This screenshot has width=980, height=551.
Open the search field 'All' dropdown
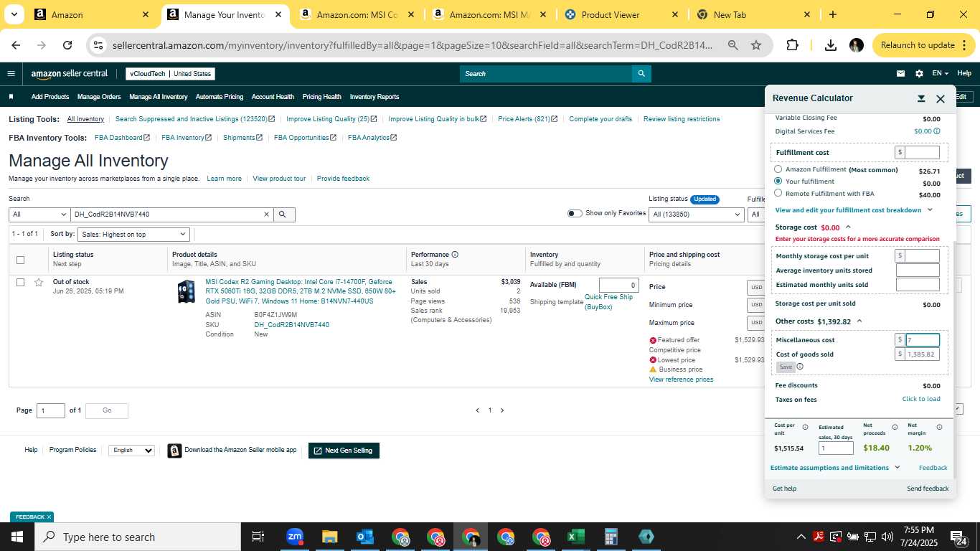(39, 215)
